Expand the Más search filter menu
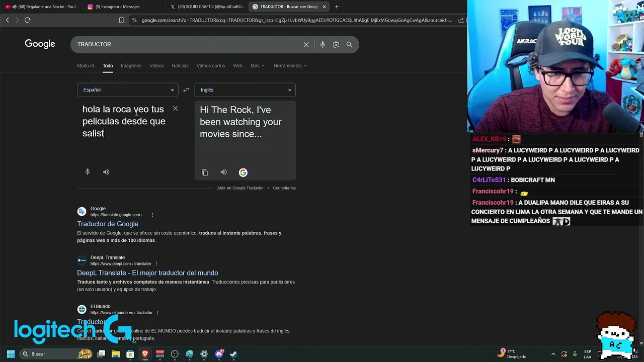 (x=257, y=66)
